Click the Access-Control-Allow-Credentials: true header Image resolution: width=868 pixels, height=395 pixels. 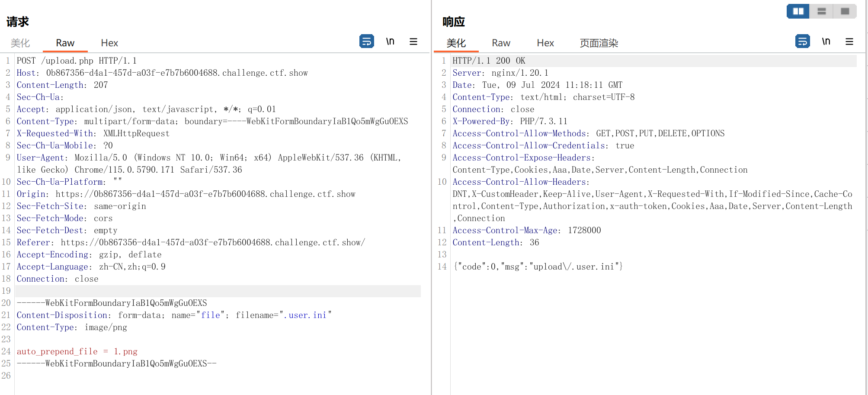pos(543,145)
